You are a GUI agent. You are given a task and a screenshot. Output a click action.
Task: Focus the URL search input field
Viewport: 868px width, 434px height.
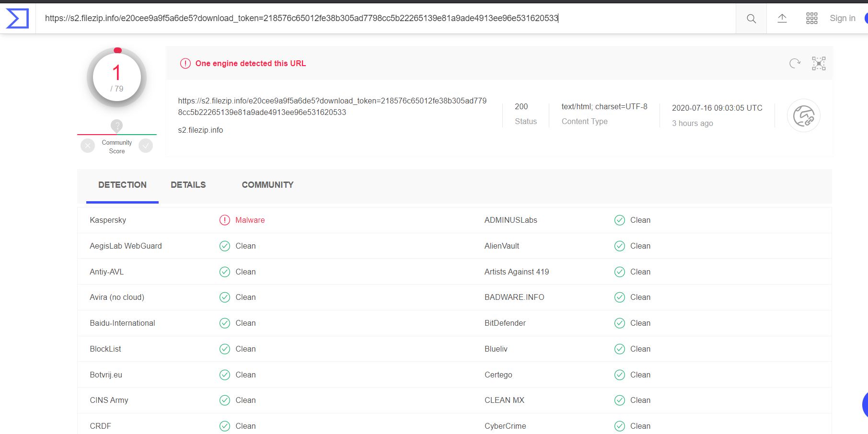coord(386,18)
